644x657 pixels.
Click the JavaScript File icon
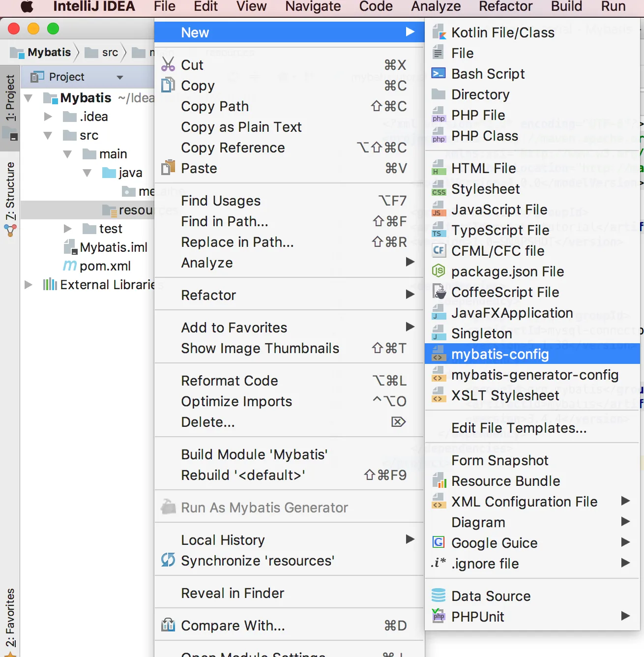(438, 210)
